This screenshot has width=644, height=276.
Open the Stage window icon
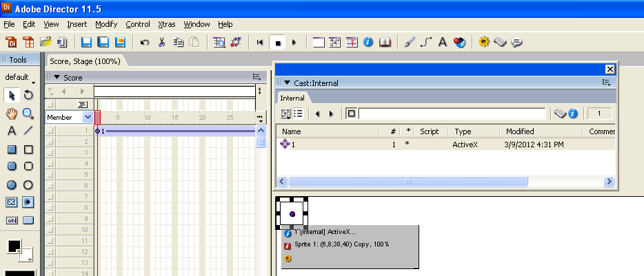click(x=319, y=42)
